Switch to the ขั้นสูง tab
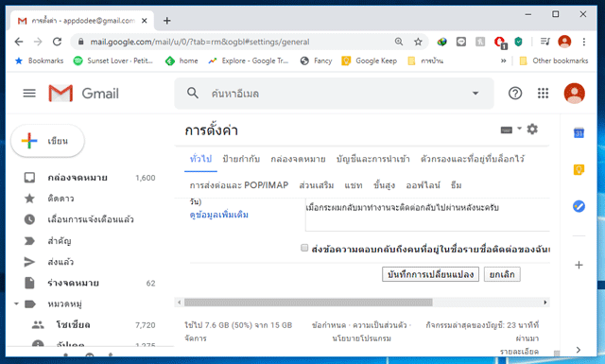The width and height of the screenshot is (605, 364). 384,185
